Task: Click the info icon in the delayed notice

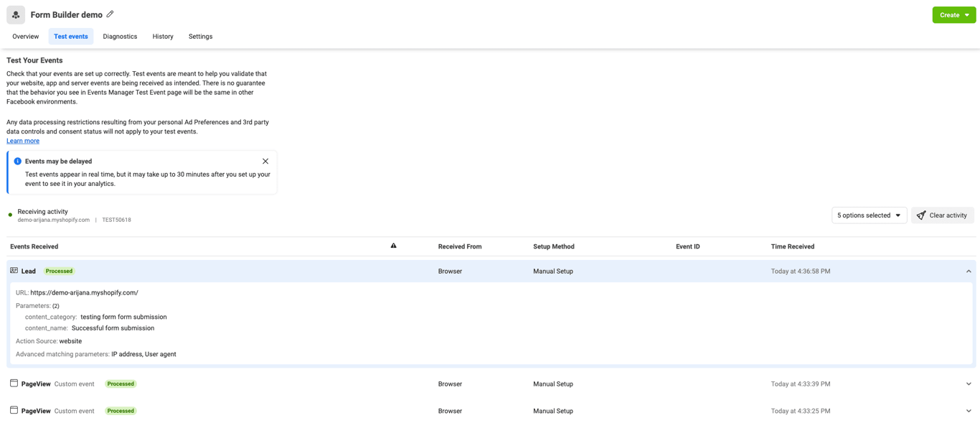Action: (x=18, y=162)
